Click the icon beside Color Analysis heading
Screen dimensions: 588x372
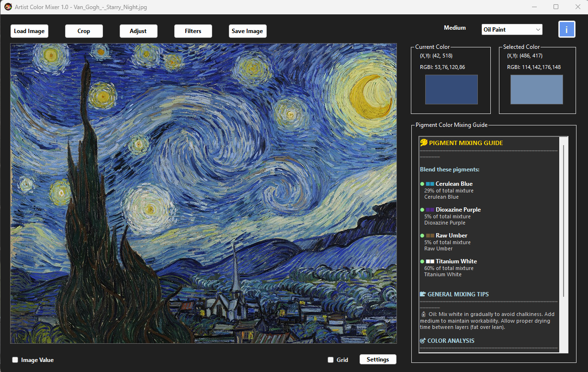click(423, 340)
